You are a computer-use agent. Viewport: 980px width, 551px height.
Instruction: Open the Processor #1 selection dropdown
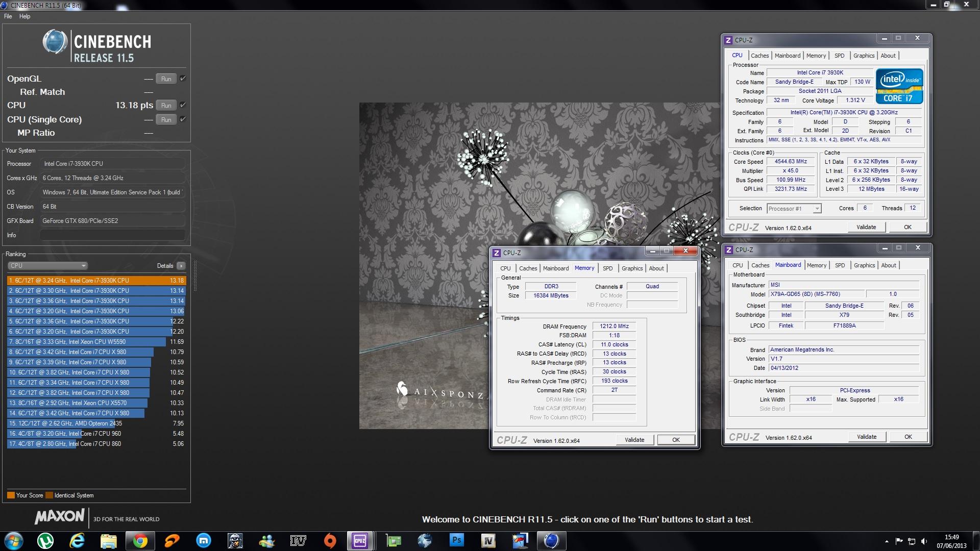click(794, 209)
